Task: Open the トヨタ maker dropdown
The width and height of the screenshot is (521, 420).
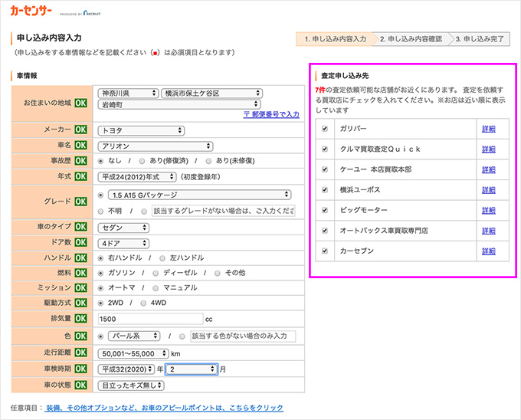Action: click(141, 130)
